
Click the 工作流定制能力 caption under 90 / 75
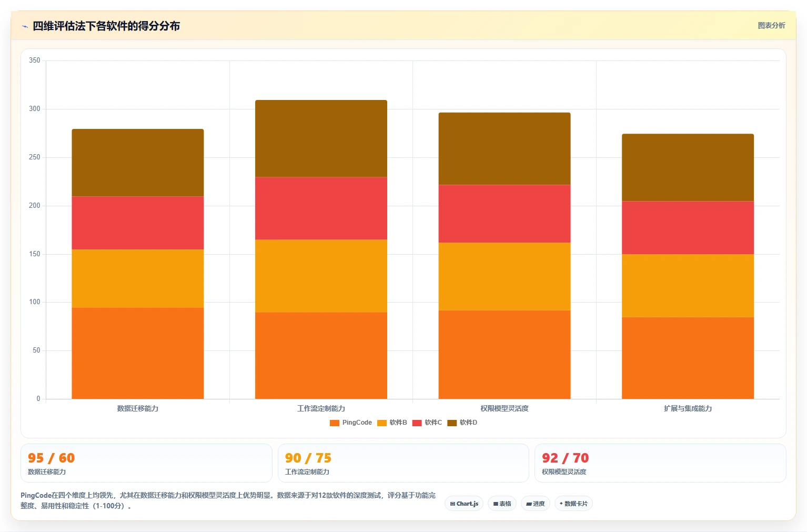[307, 472]
